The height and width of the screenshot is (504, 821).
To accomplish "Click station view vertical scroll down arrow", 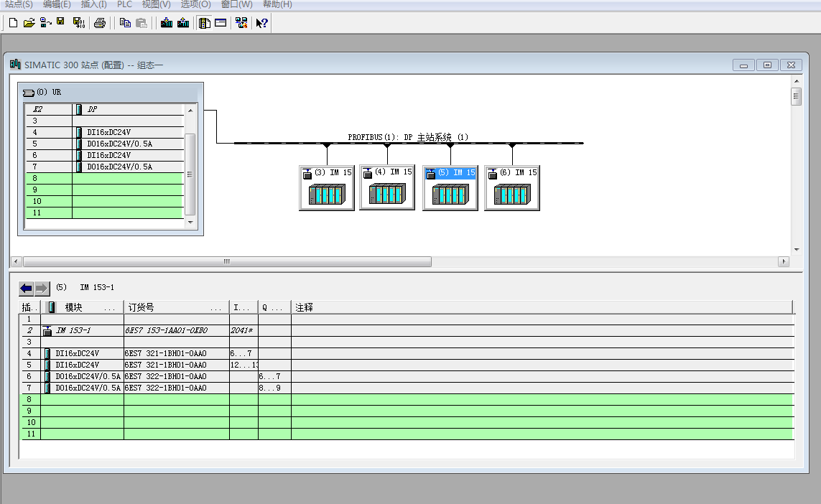I will tap(797, 250).
